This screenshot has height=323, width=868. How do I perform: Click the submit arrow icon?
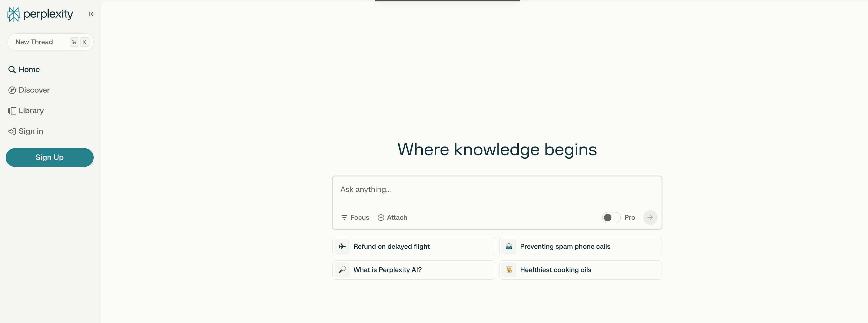tap(651, 217)
